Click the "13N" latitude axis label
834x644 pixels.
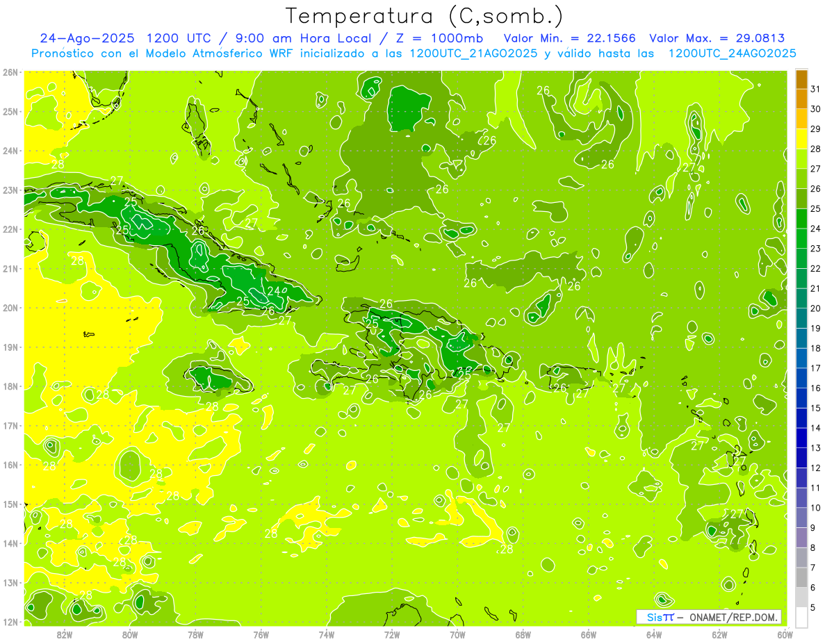pyautogui.click(x=11, y=582)
